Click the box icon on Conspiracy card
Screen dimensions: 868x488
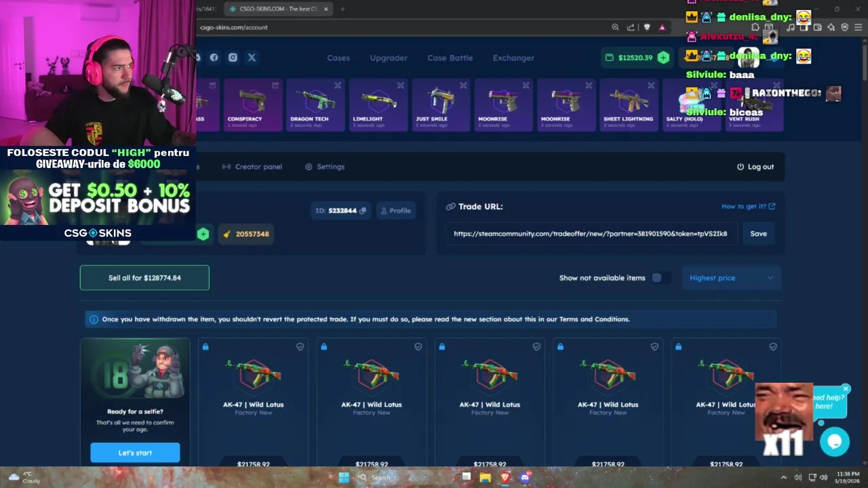tap(275, 85)
